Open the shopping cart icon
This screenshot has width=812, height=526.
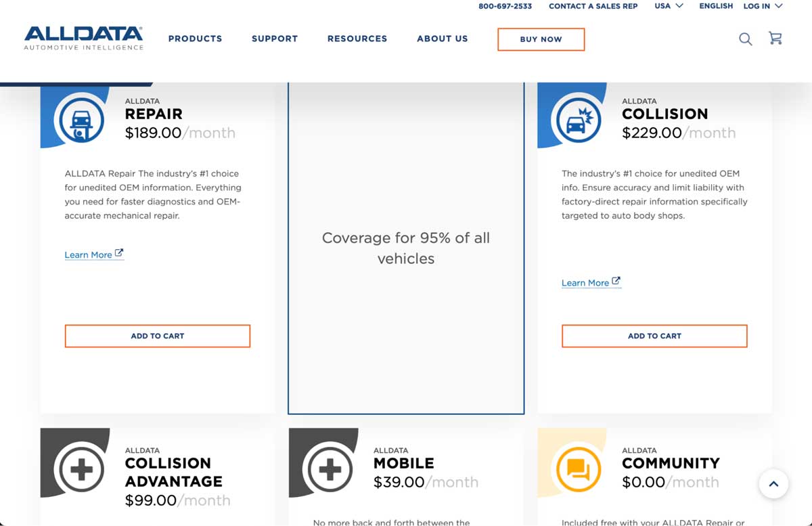point(775,39)
